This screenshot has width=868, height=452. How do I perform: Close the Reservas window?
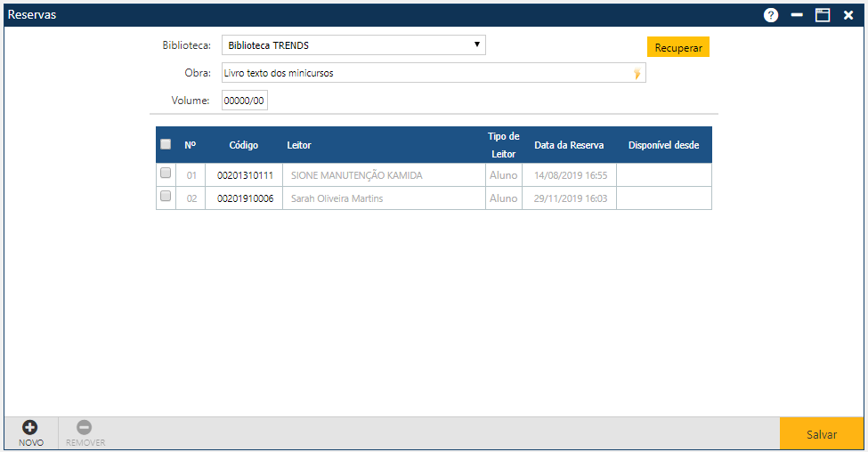(x=848, y=15)
